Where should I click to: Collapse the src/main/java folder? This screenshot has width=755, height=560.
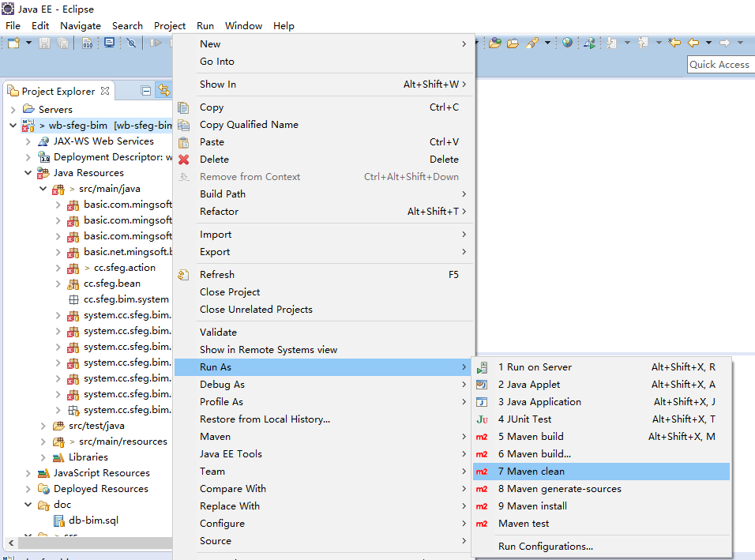[x=43, y=189]
